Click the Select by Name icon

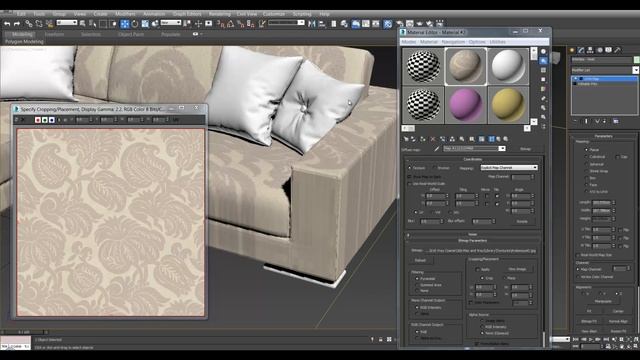point(93,24)
